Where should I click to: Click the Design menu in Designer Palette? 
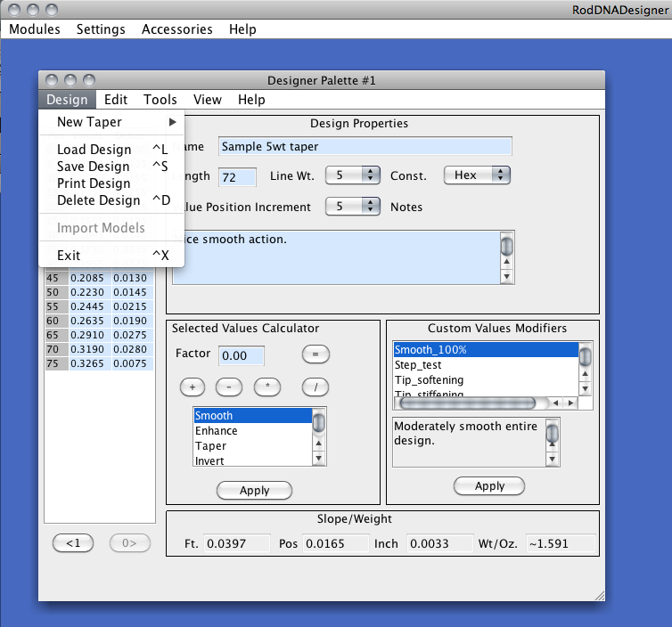click(67, 100)
